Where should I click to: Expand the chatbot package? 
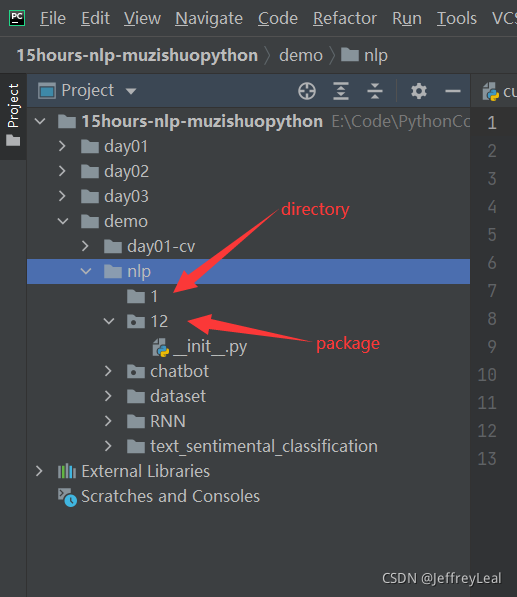pyautogui.click(x=109, y=371)
